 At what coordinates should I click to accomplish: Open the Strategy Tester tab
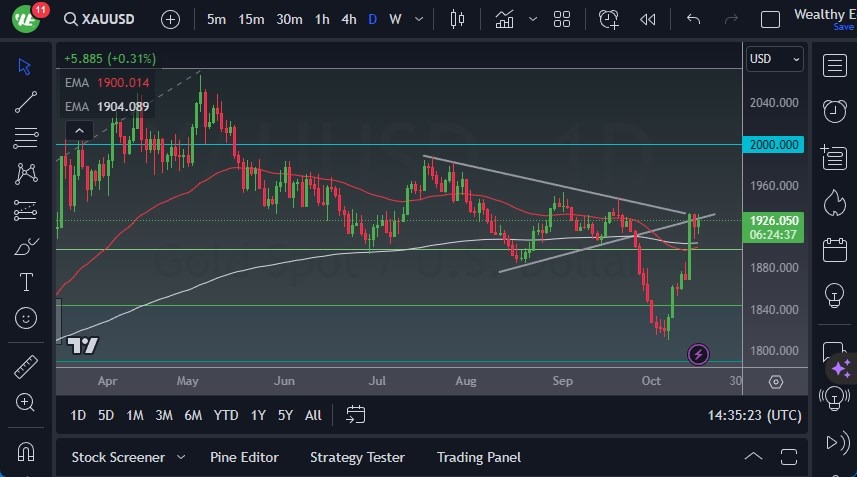point(357,457)
